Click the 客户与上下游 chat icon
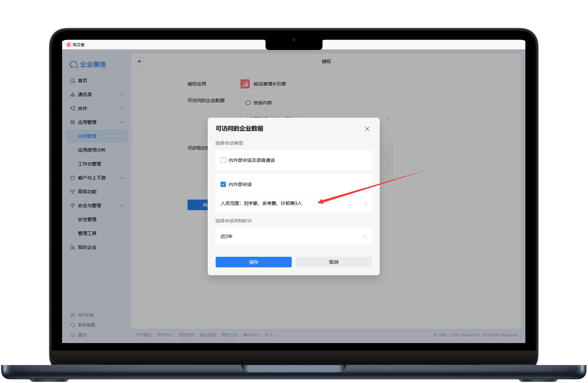This screenshot has height=383, width=588. click(x=73, y=178)
